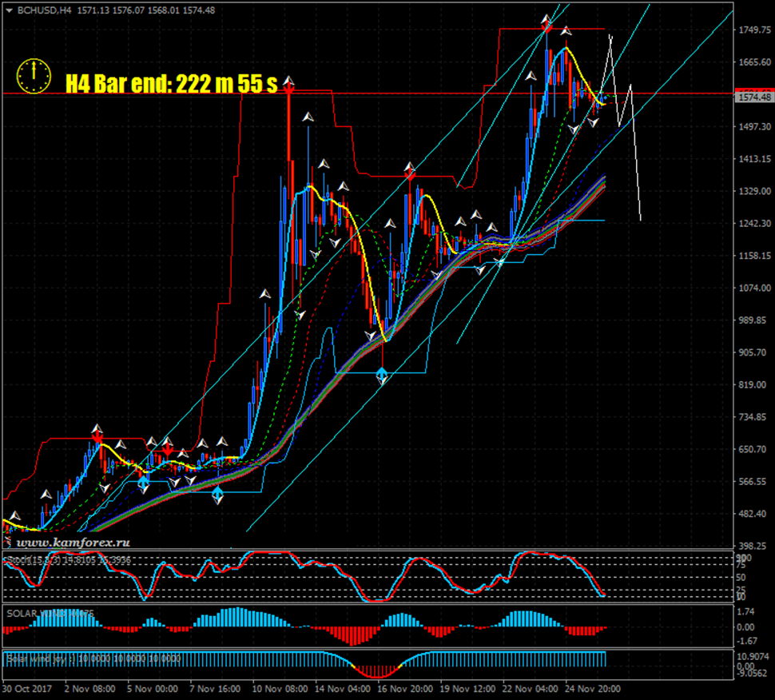Click the 10 Nov 08:00 time label
Image resolution: width=775 pixels, height=700 pixels.
point(280,689)
